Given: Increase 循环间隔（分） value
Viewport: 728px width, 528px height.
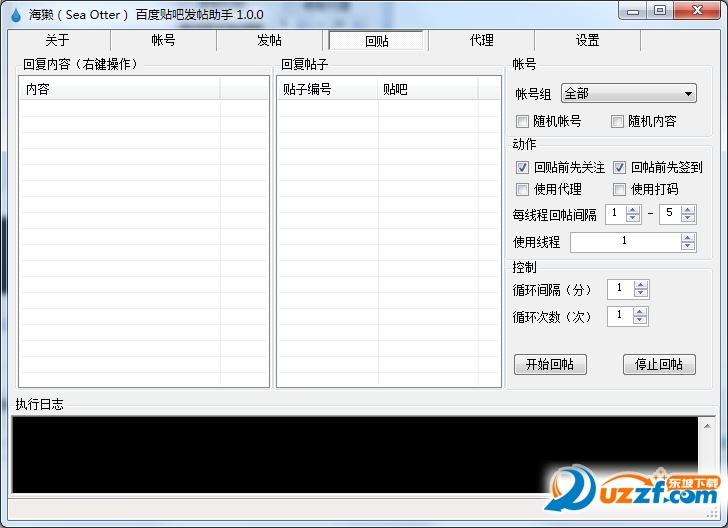Looking at the screenshot, I should coord(640,285).
